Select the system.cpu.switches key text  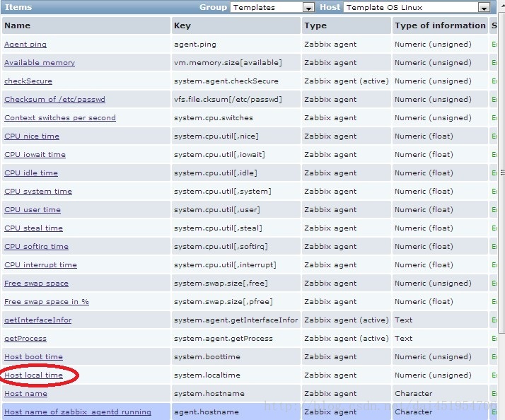(x=214, y=117)
